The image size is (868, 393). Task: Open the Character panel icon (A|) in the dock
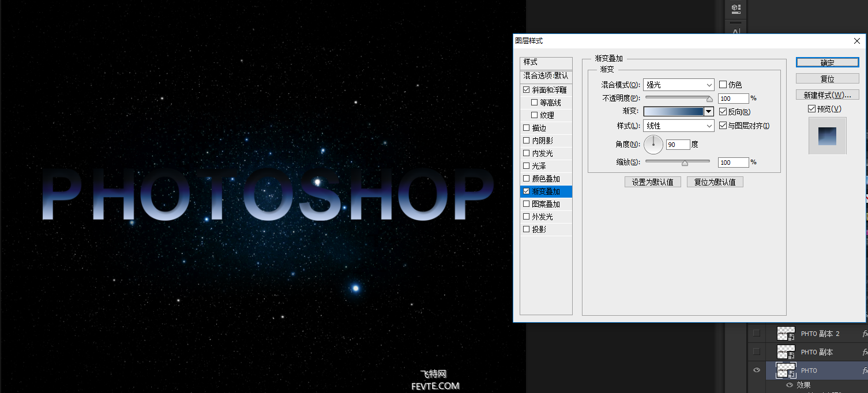[736, 32]
